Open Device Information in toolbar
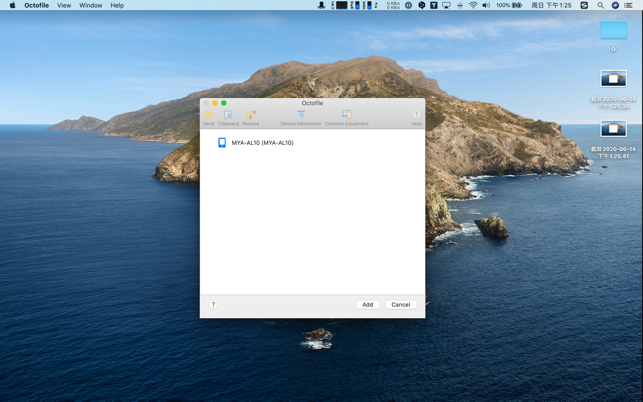 [301, 114]
